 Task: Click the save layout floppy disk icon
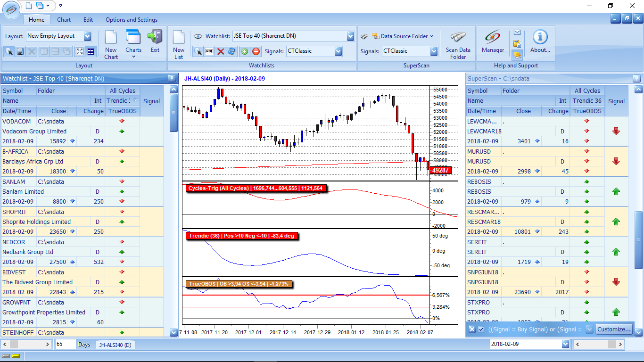pyautogui.click(x=20, y=51)
